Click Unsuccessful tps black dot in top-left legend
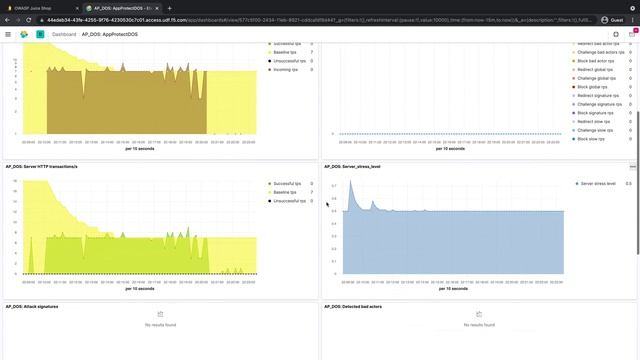Viewport: 640px width, 360px height. pos(269,61)
